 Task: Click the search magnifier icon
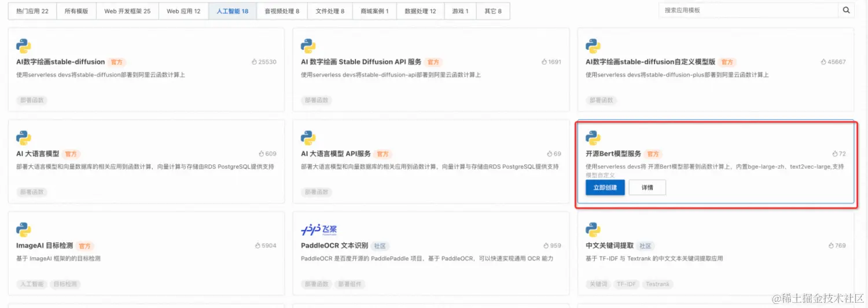pyautogui.click(x=846, y=10)
